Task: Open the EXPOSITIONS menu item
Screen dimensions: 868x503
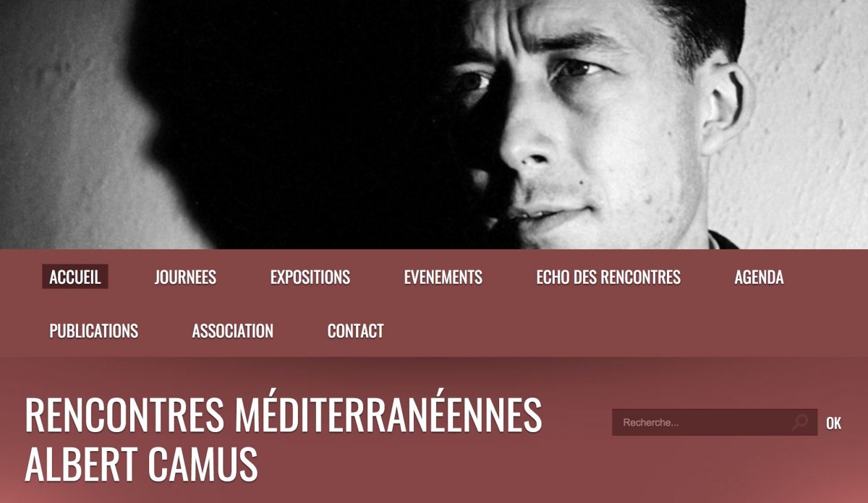Action: coord(310,277)
